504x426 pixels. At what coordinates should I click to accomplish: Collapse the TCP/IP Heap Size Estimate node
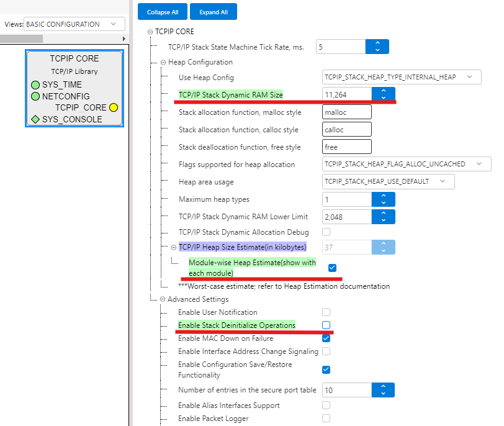click(174, 247)
